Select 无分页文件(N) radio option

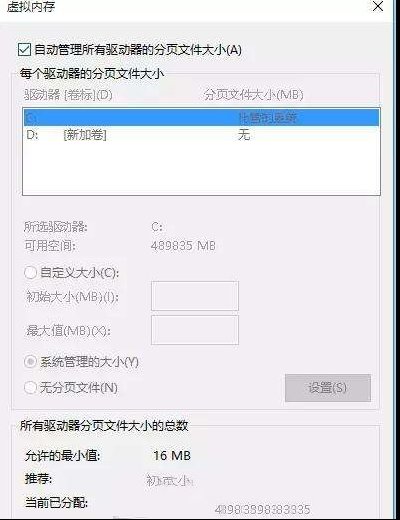[30, 387]
